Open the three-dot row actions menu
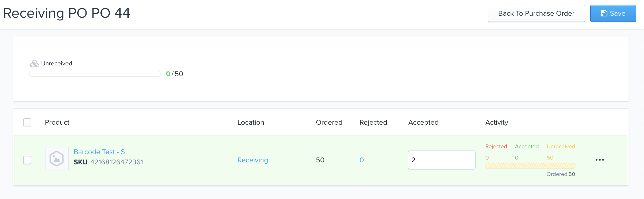 (x=600, y=160)
